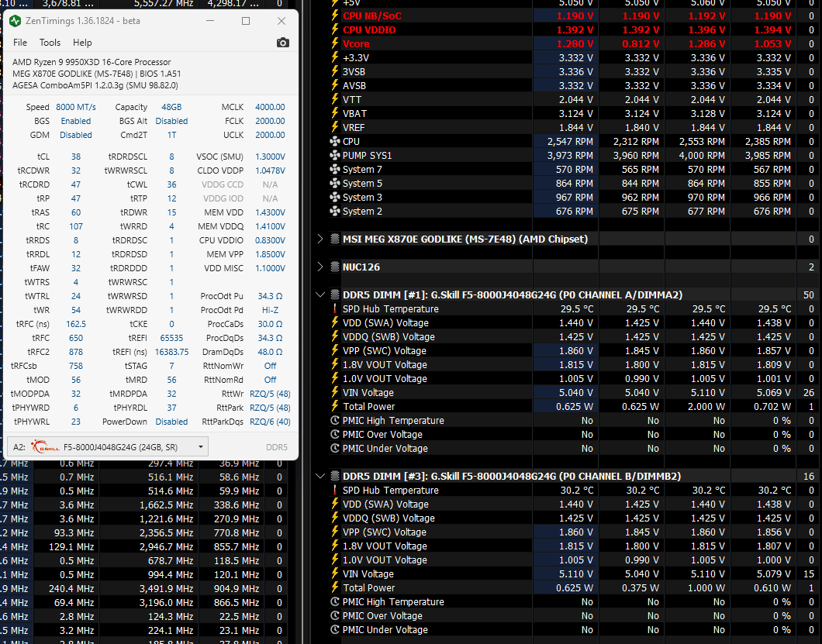
Task: Click the lightning icon next to CPU VDDIO
Action: click(x=334, y=30)
